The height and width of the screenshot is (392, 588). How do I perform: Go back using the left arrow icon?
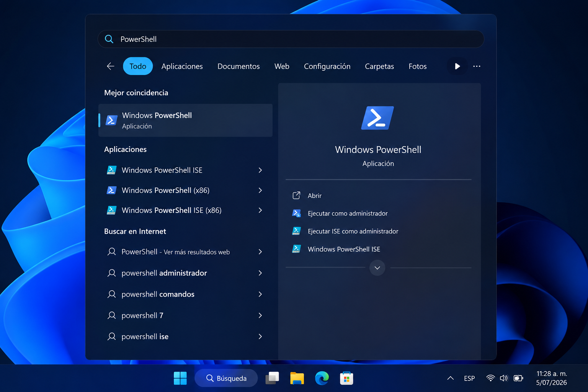(111, 66)
